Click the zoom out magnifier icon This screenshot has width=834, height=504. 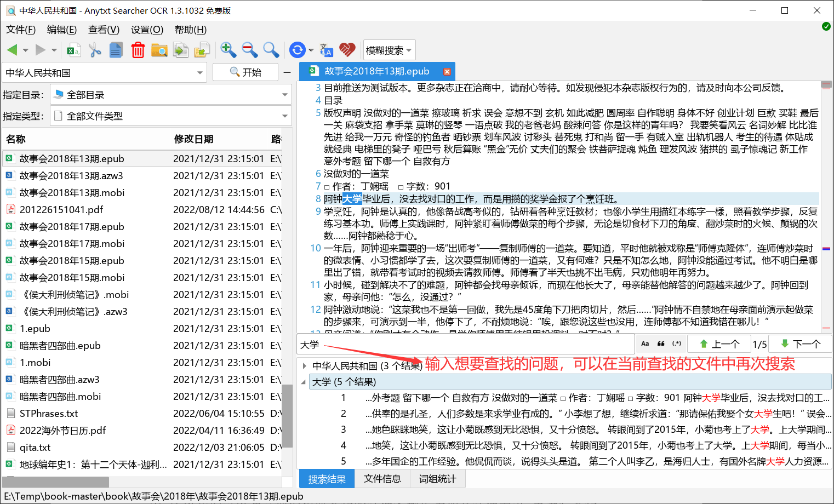pos(250,50)
